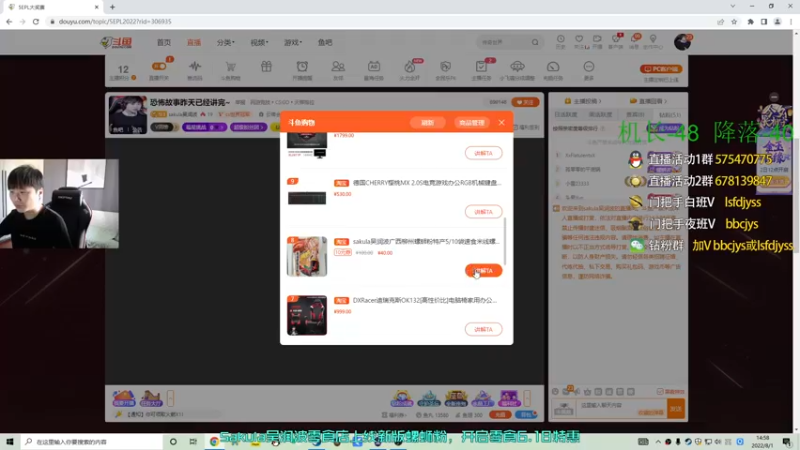This screenshot has height=450, width=800.
Task: Open the DXRacer chair thumbnail
Action: [x=307, y=315]
